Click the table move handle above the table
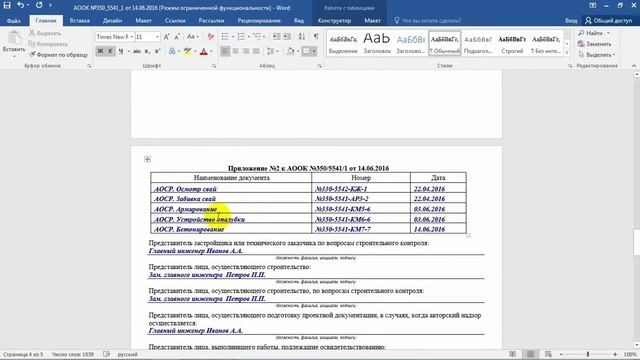 (147, 159)
